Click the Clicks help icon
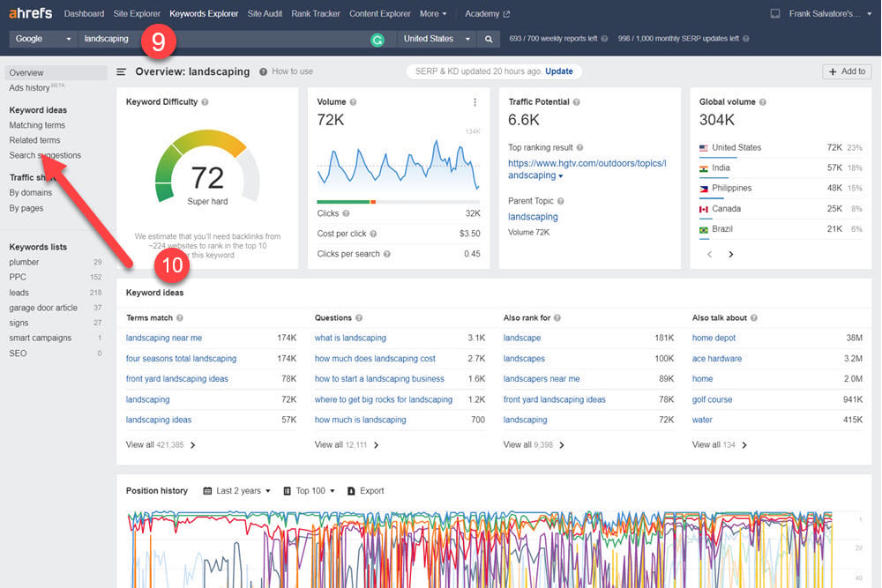The height and width of the screenshot is (588, 882). (347, 213)
